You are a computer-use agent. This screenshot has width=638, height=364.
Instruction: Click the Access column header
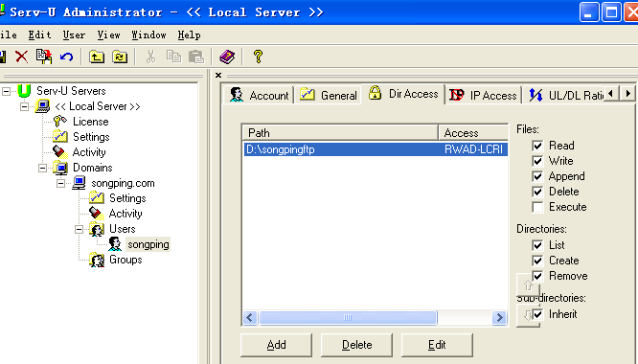(473, 132)
